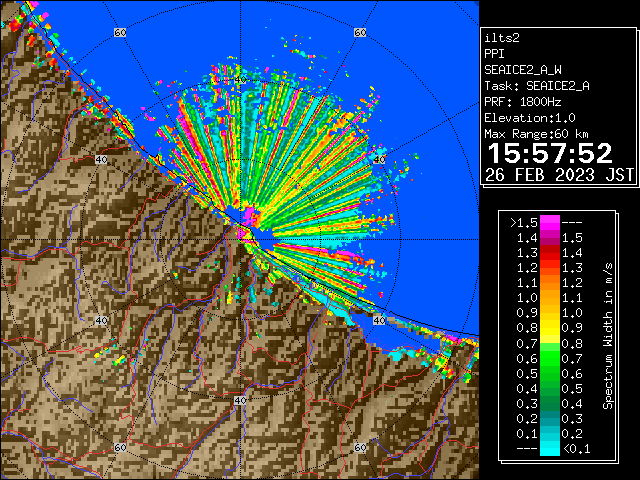Click the 'PRF: 1800Hz' text
The image size is (640, 480).
523,102
